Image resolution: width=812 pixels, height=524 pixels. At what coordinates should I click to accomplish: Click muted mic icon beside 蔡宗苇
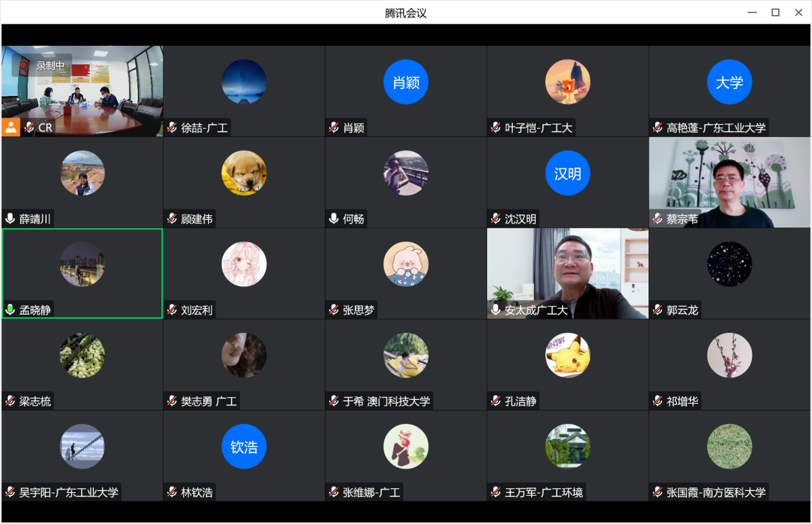(658, 219)
